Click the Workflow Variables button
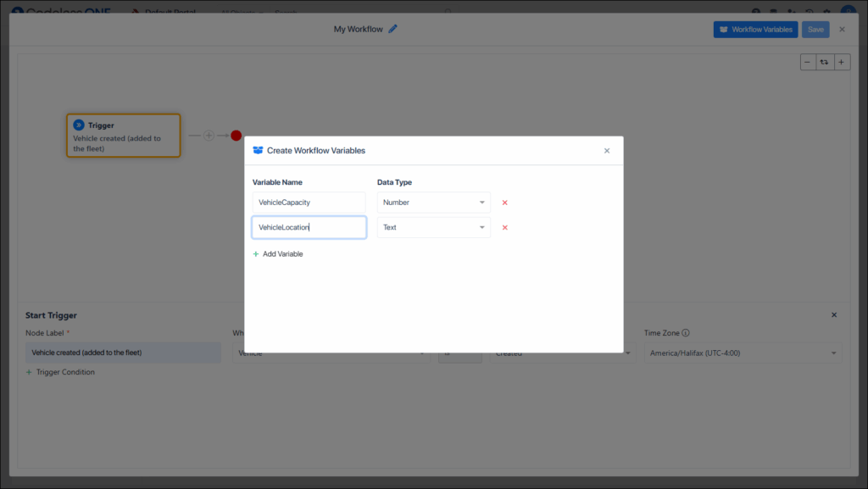The width and height of the screenshot is (868, 489). pyautogui.click(x=755, y=29)
